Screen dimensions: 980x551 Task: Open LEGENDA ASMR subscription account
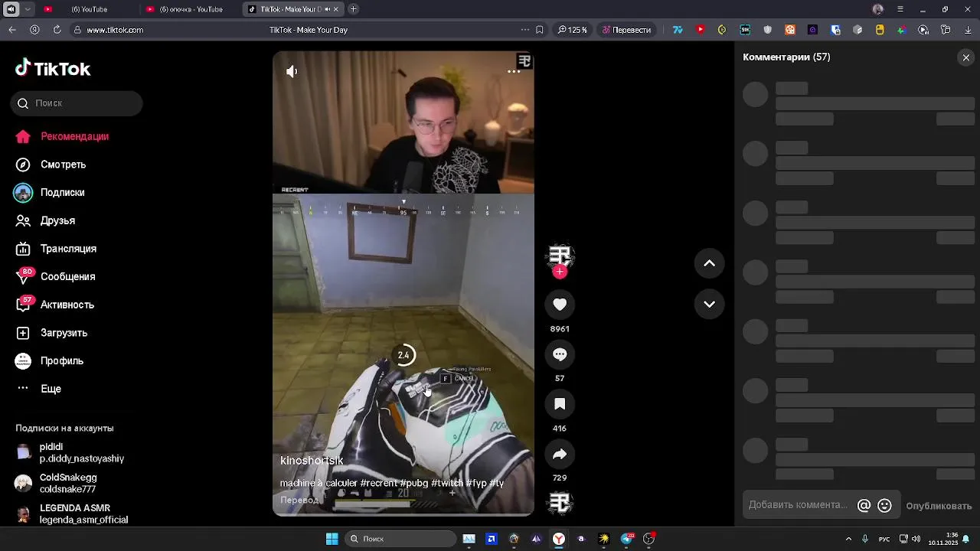[x=72, y=514]
